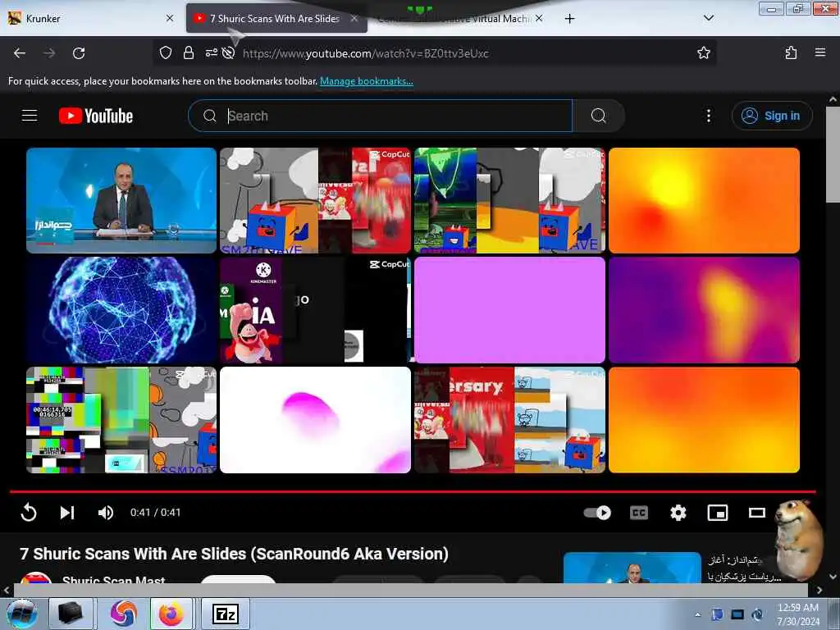This screenshot has width=840, height=630.
Task: Toggle the autoplay switch
Action: pos(597,513)
